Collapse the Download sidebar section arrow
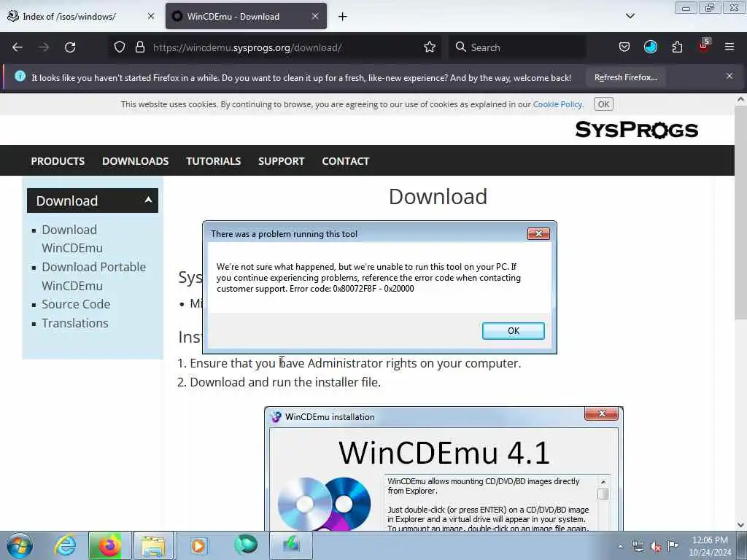This screenshot has width=747, height=560. (x=148, y=200)
